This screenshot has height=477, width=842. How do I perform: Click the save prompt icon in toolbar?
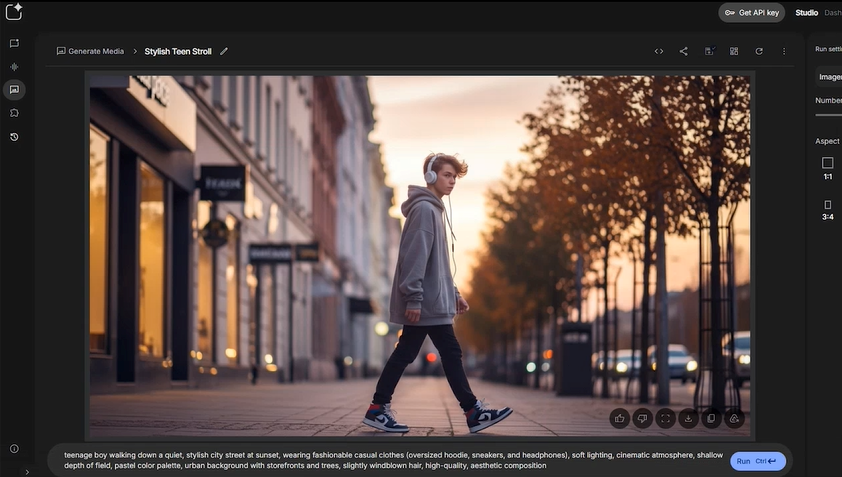coord(709,52)
